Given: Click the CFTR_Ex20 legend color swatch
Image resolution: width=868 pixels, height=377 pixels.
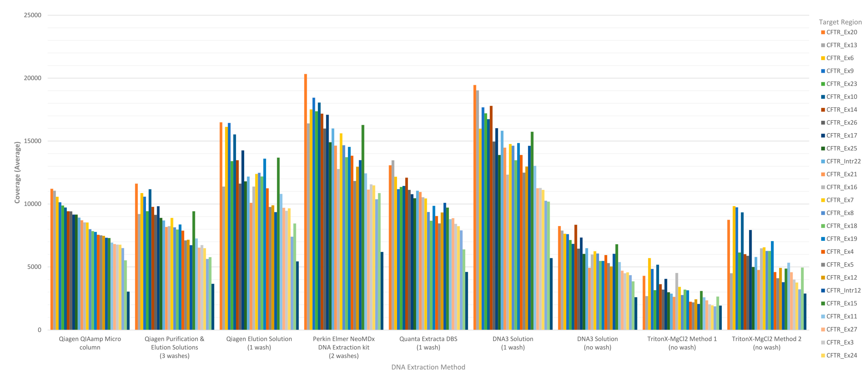Looking at the screenshot, I should [x=823, y=32].
